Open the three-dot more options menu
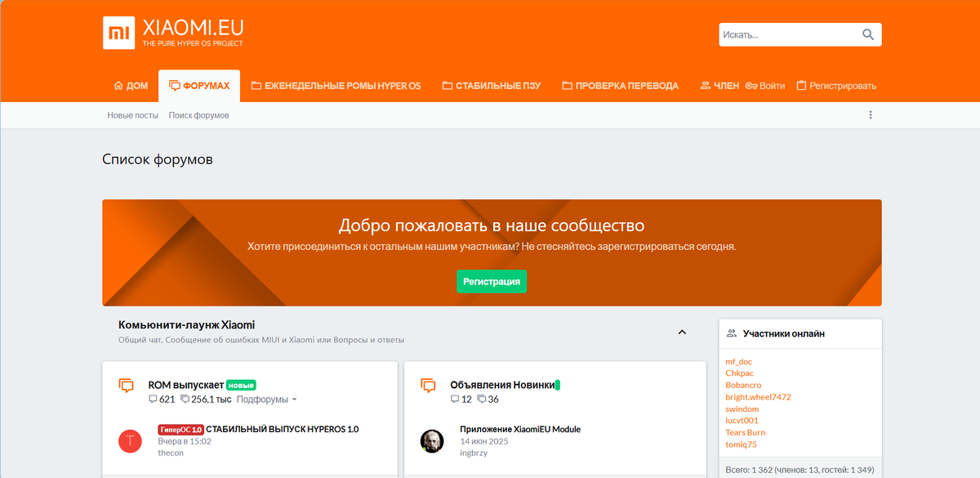This screenshot has height=478, width=980. 871,115
